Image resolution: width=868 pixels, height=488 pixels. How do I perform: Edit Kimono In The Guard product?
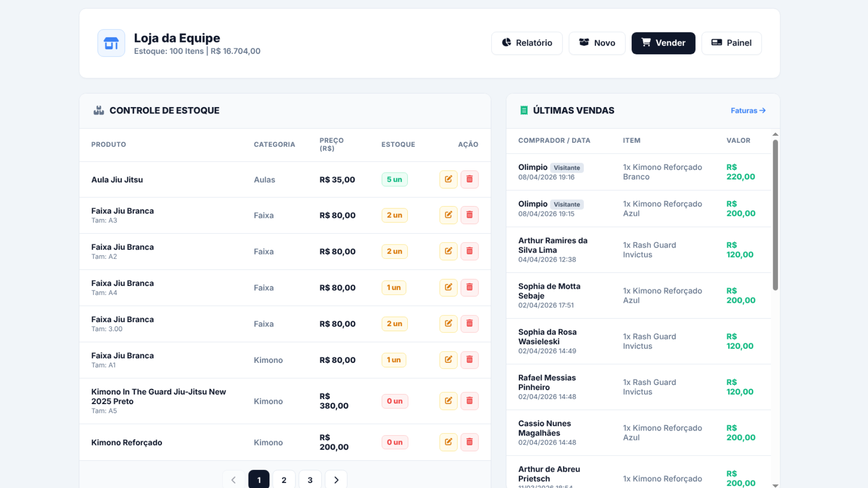point(448,401)
